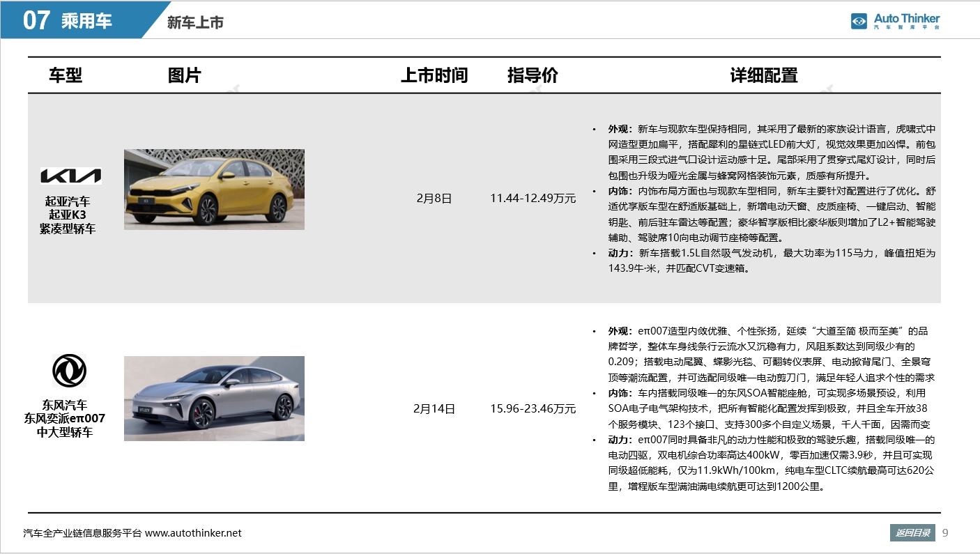980x554 pixels.
Task: Click the 图片 column header
Action: pos(185,75)
